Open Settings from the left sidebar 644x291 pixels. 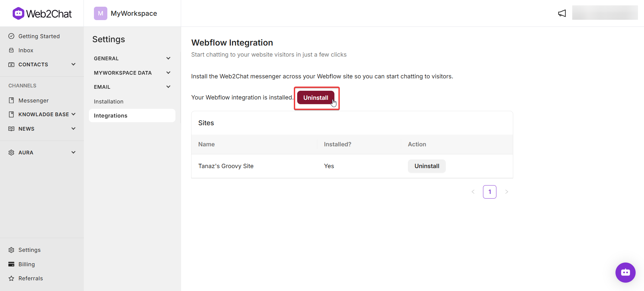pyautogui.click(x=30, y=250)
